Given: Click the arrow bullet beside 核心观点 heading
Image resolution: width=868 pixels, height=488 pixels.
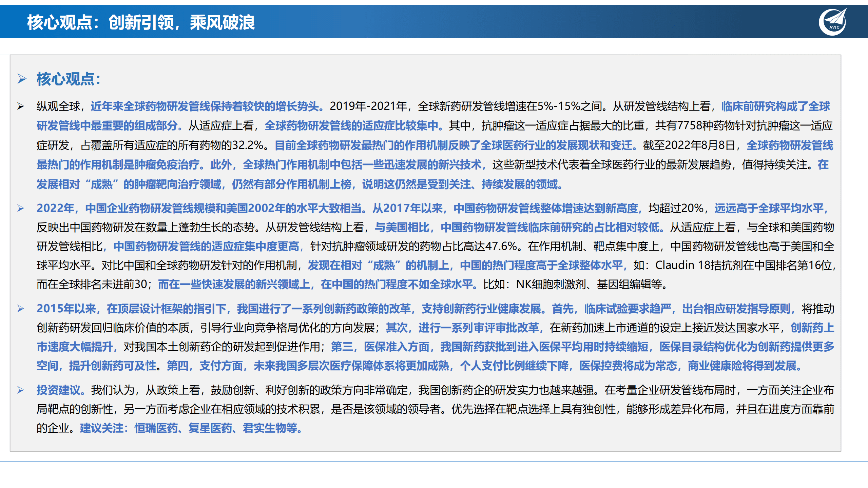Looking at the screenshot, I should pyautogui.click(x=22, y=79).
